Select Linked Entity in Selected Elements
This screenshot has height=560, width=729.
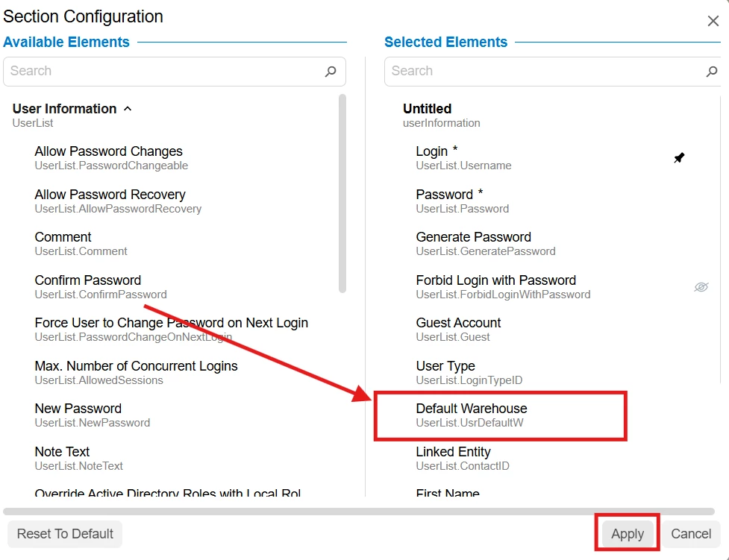tap(463, 459)
